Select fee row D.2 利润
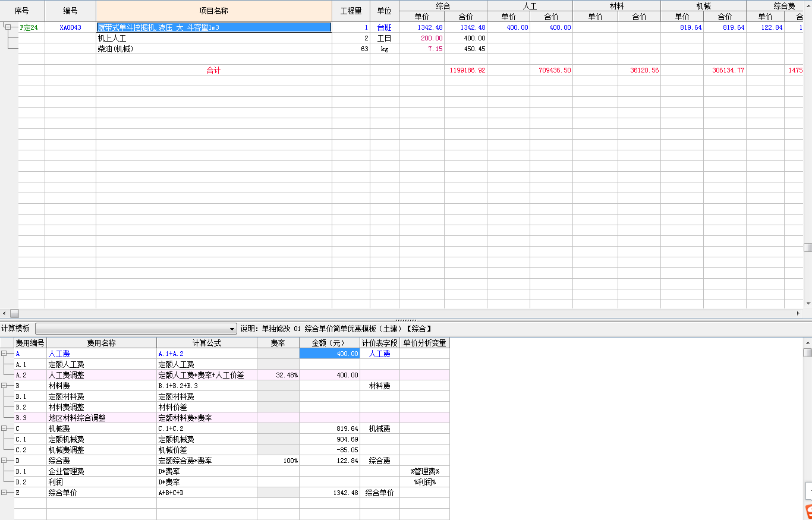This screenshot has height=520, width=812. pos(232,482)
